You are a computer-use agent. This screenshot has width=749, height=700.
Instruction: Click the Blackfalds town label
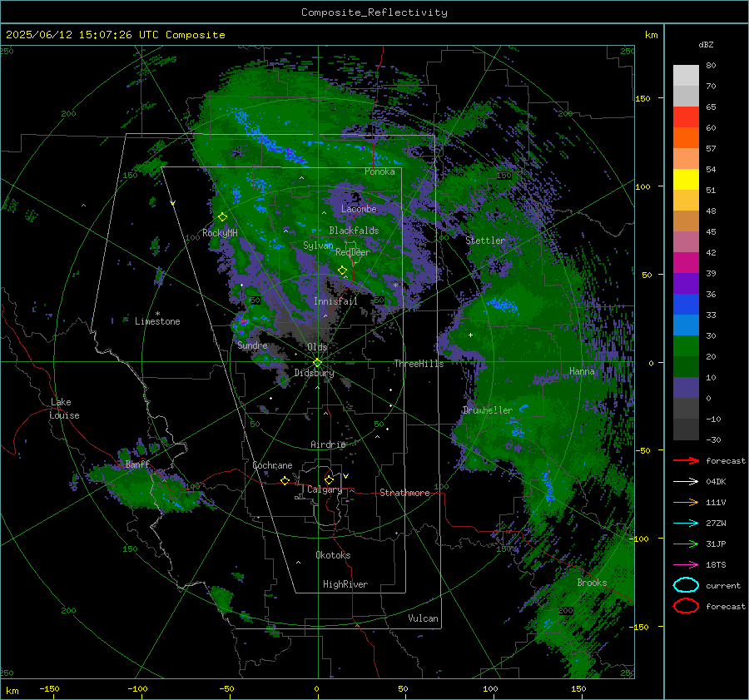(354, 231)
